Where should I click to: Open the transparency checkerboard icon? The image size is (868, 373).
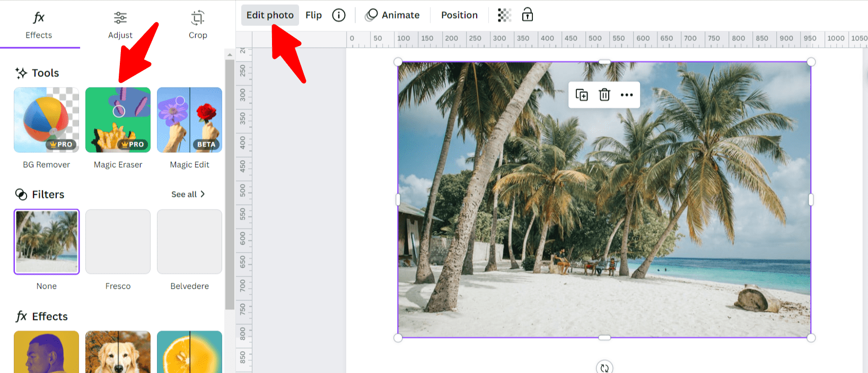[x=504, y=15]
